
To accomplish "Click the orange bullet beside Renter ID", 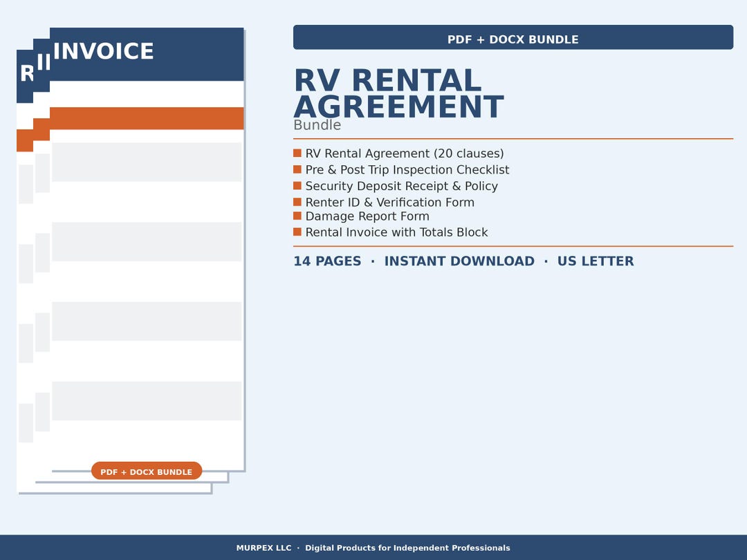I will coord(297,202).
